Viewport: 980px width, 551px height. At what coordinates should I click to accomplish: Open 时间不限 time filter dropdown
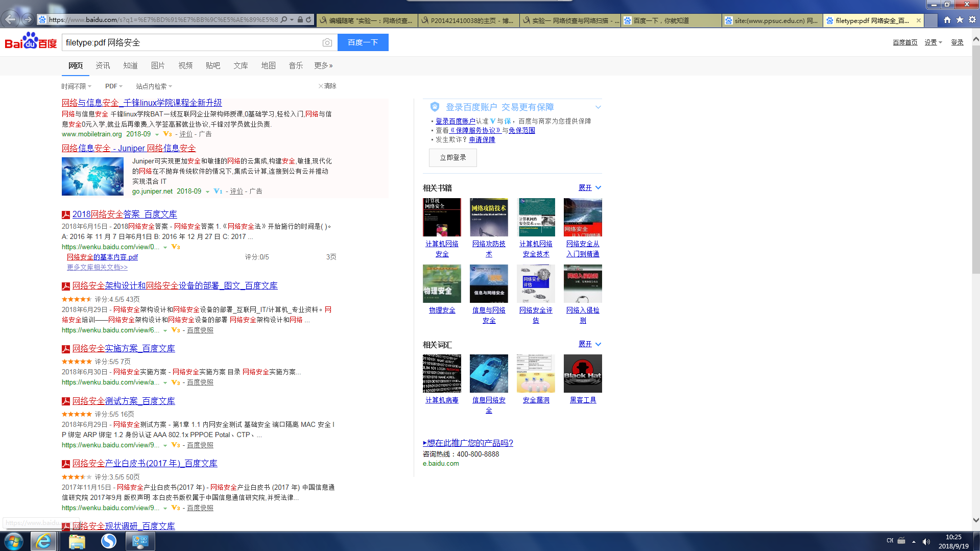(77, 86)
